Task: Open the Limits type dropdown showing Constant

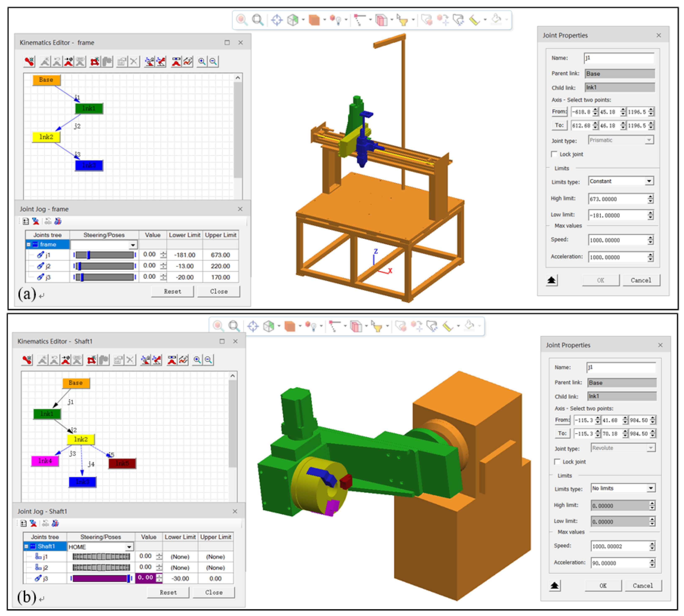Action: coord(649,181)
